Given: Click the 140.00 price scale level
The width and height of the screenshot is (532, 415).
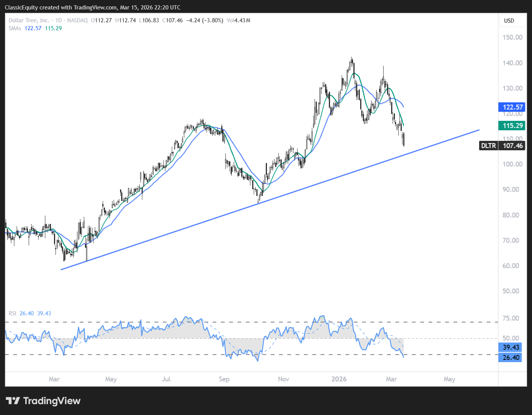Looking at the screenshot, I should [512, 63].
